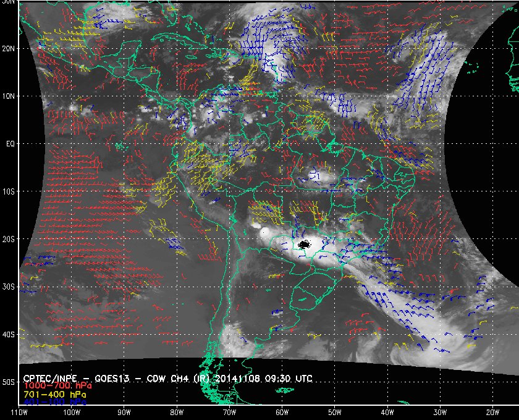Click the CPTEC/INPE GOES13 image caption
This screenshot has width=519, height=420.
click(168, 379)
